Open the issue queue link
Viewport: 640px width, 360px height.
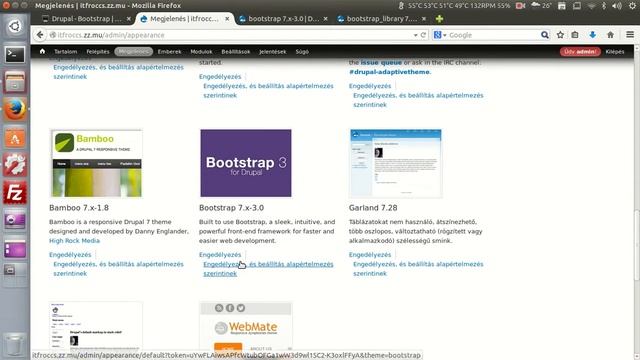coord(381,62)
